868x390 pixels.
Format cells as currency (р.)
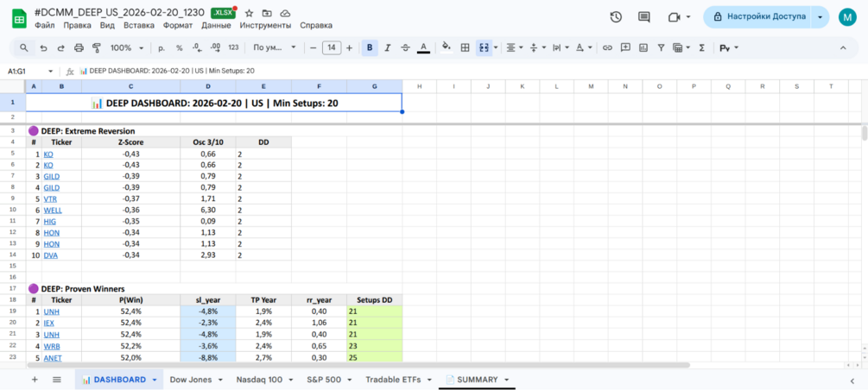tap(162, 48)
